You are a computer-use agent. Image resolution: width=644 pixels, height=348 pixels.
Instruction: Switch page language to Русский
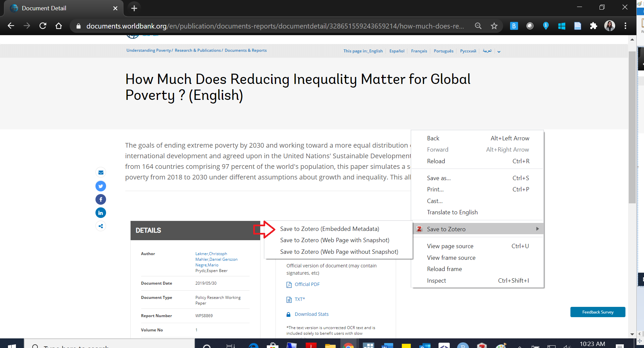pyautogui.click(x=468, y=51)
